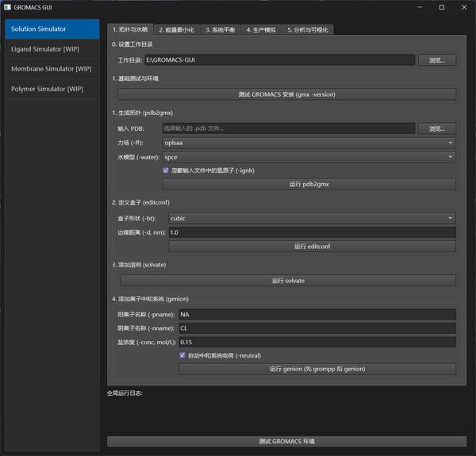The image size is (476, 456).
Task: Click the 1. 生成拓扑 (pdb2gmx) heading
Action: (x=142, y=113)
